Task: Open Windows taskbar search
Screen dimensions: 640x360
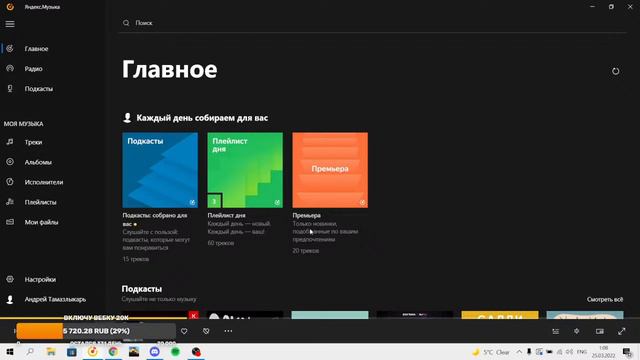Action: point(30,351)
